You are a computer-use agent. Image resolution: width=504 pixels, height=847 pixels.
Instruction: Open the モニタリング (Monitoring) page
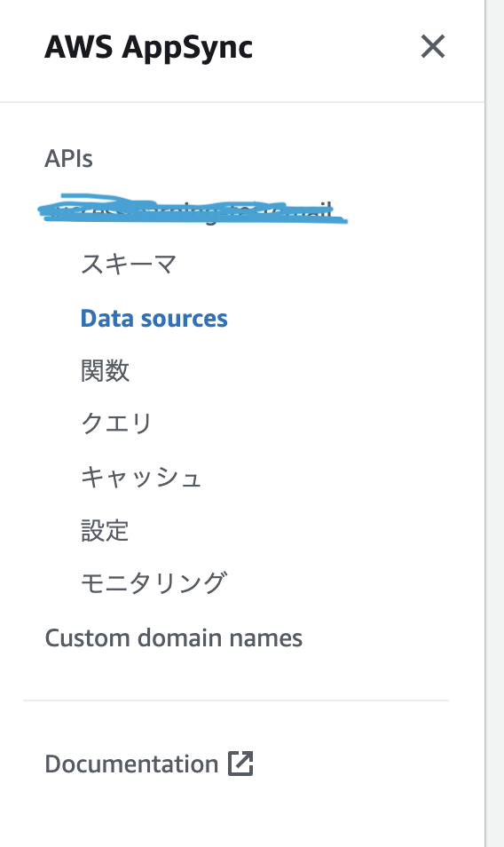tap(154, 583)
